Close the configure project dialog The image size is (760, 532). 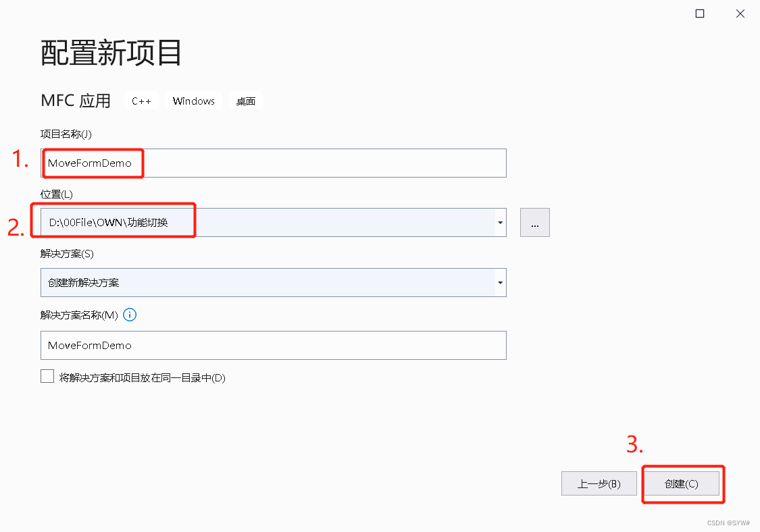pyautogui.click(x=740, y=13)
